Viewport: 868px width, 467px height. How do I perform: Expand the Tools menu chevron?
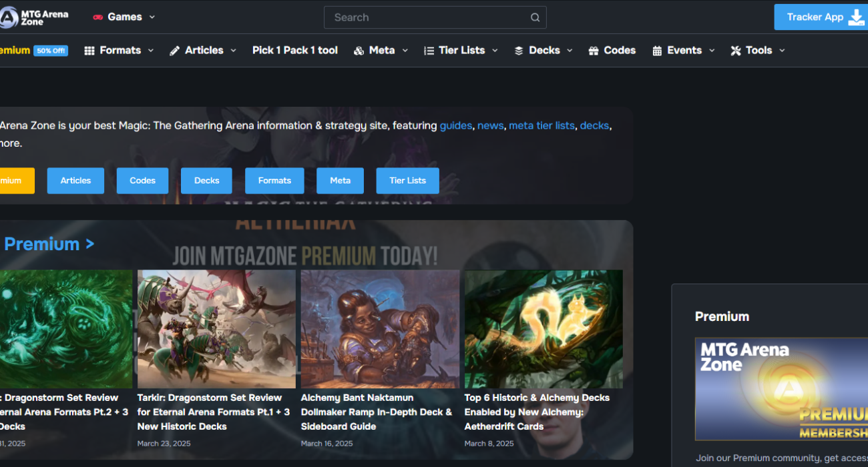click(x=782, y=51)
